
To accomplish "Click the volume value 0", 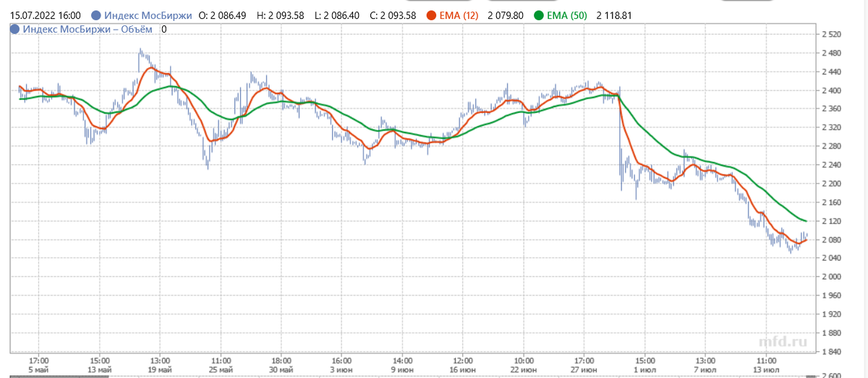I will (163, 29).
